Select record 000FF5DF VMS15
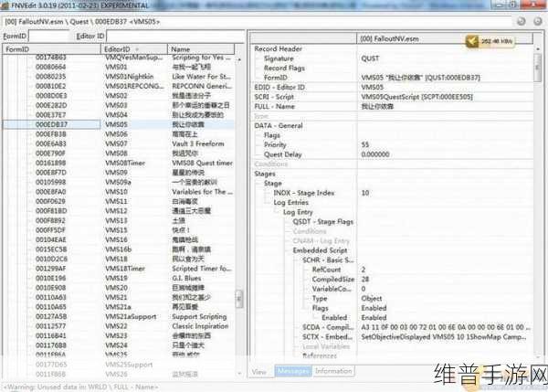 (x=119, y=230)
